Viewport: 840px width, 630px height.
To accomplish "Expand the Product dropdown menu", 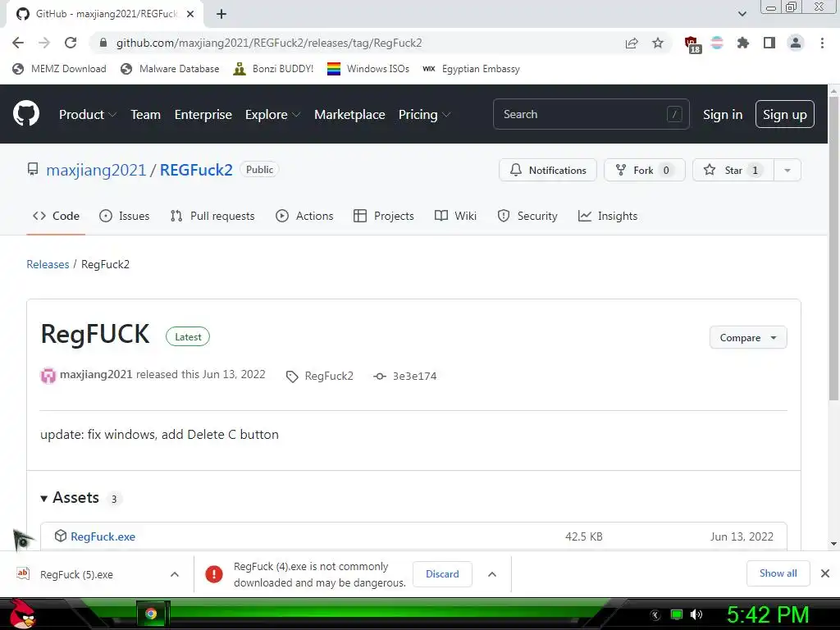I will coord(87,115).
